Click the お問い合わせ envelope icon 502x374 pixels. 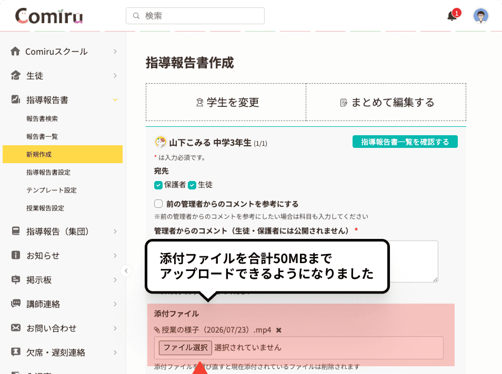(x=15, y=328)
